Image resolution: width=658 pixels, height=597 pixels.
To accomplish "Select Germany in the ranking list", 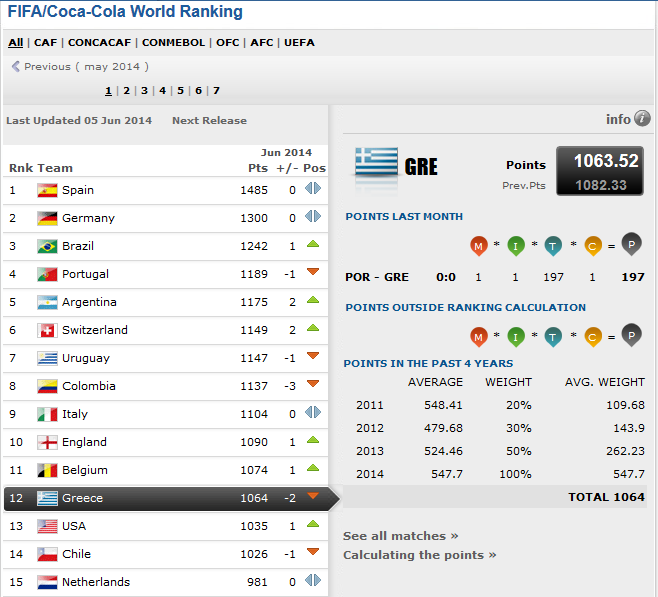I will tap(165, 218).
